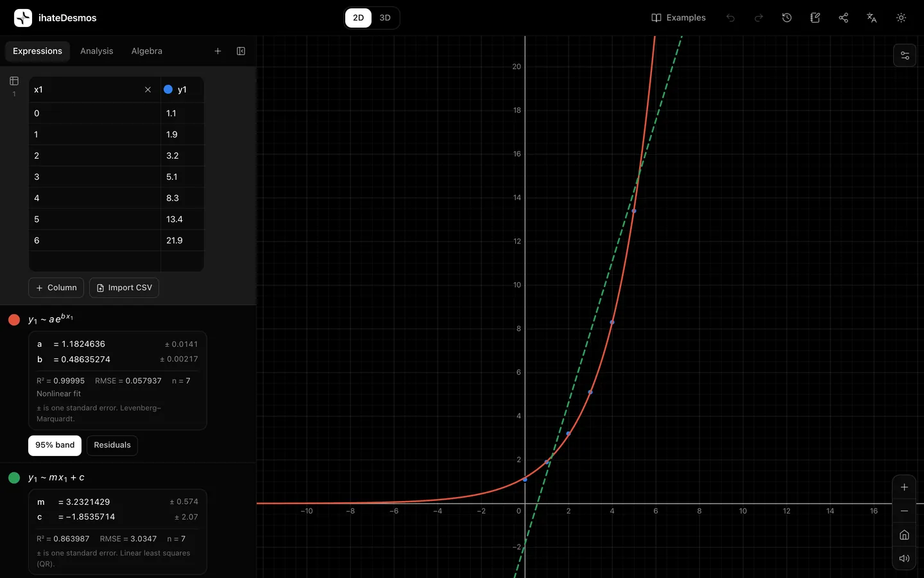This screenshot has height=578, width=924.
Task: Click the red exponential fit color circle
Action: [14, 320]
